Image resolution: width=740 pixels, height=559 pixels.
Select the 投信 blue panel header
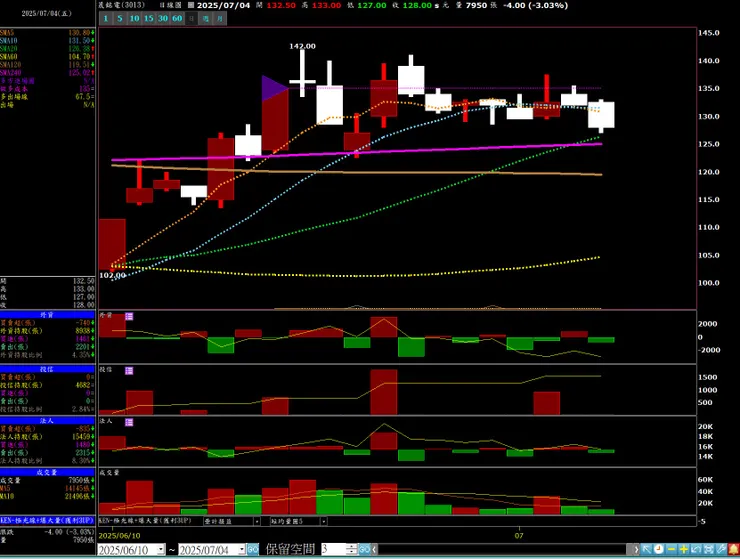47,369
